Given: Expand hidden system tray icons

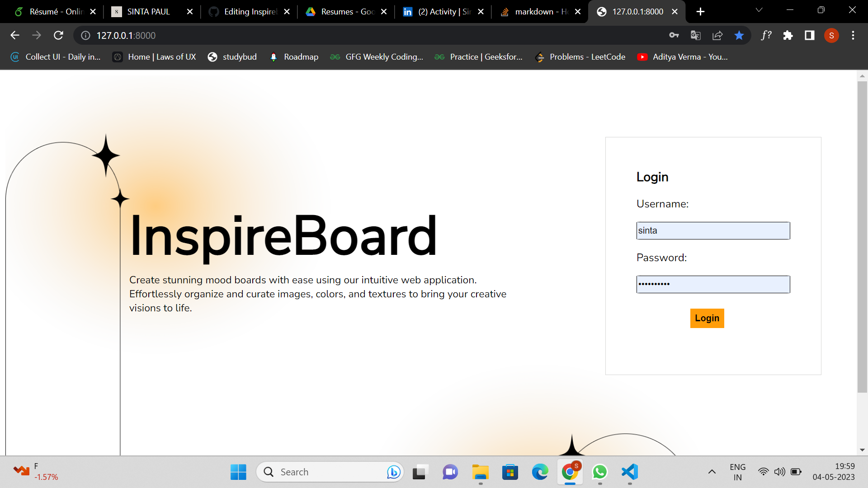Looking at the screenshot, I should [711, 471].
